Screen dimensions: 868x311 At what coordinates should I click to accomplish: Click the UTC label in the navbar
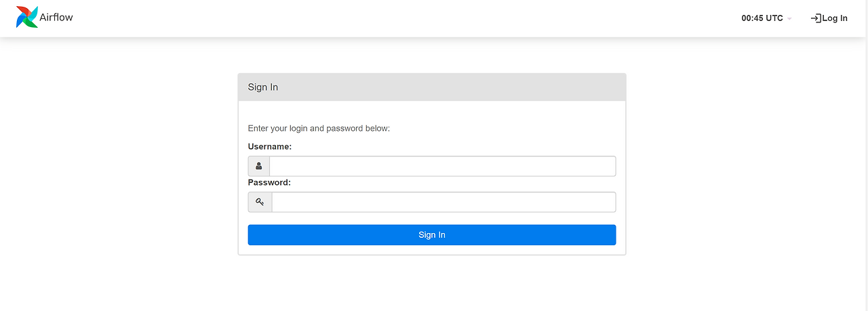(774, 18)
